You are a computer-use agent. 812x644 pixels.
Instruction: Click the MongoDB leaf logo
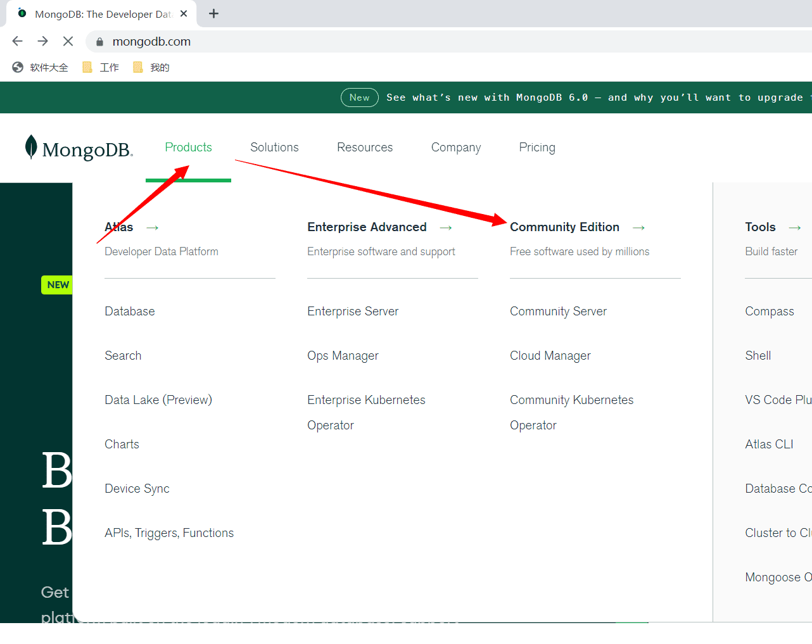click(31, 147)
